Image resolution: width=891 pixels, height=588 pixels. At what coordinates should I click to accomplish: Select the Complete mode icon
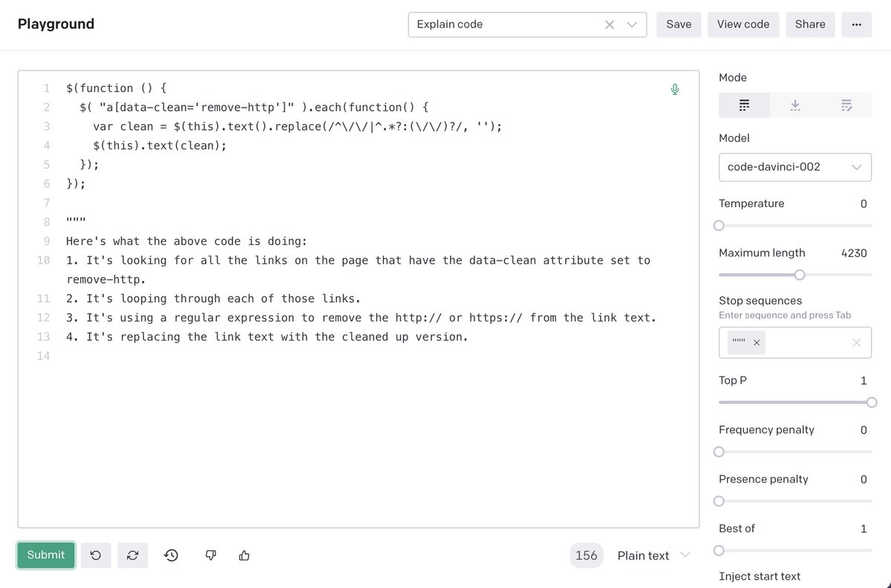744,105
